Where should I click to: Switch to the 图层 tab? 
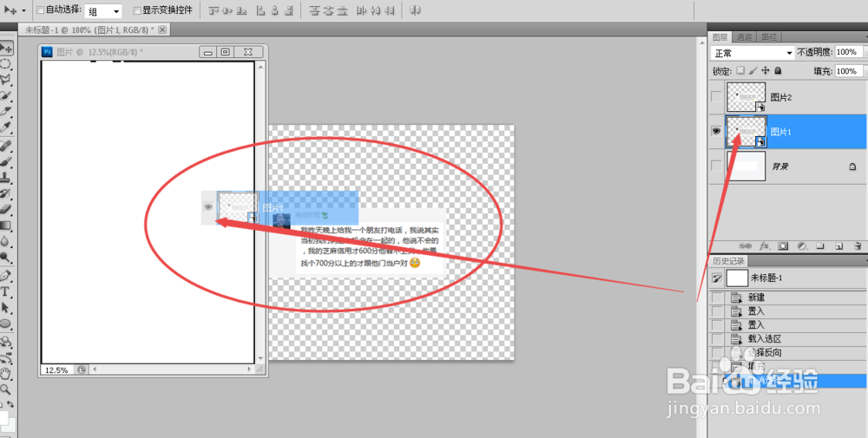(720, 37)
